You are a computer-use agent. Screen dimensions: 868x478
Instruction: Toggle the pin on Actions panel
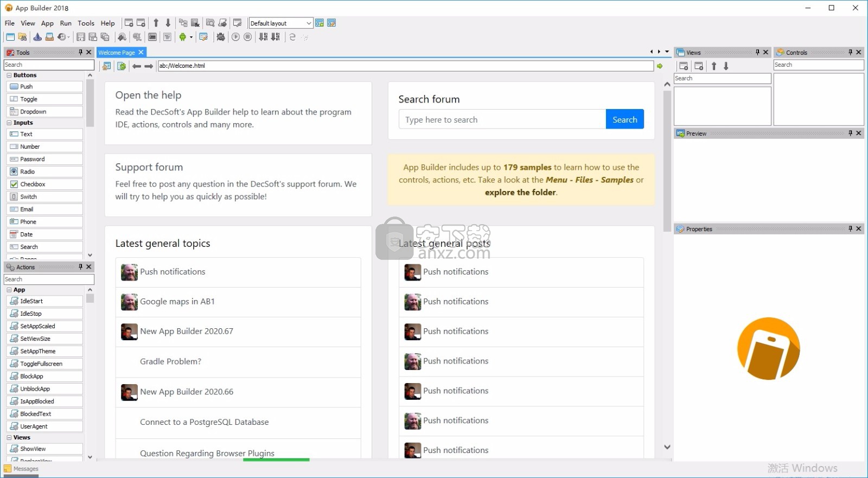(80, 266)
